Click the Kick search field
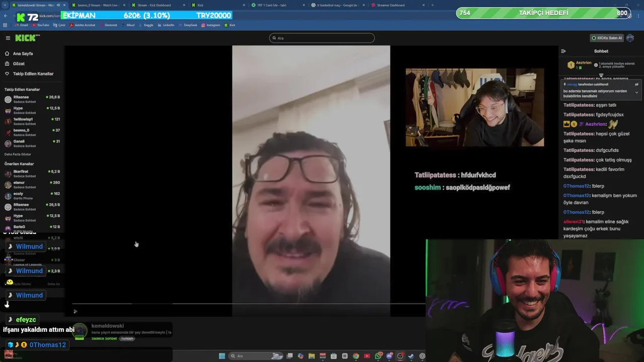 (x=322, y=38)
